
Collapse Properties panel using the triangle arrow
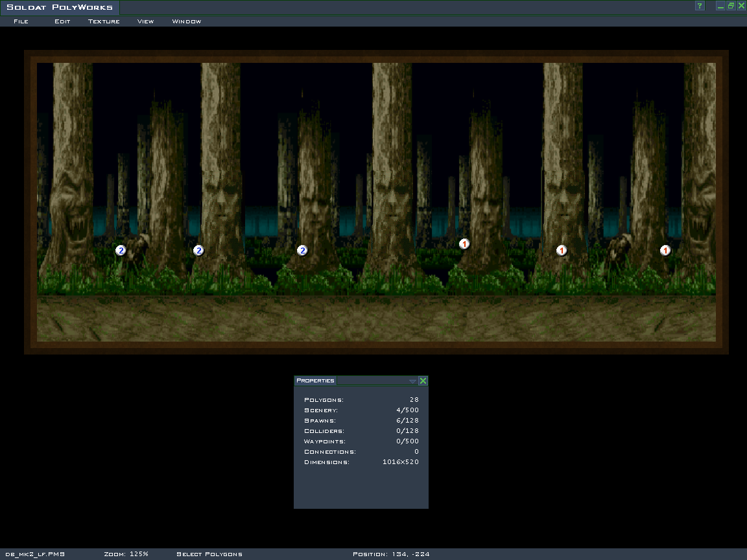412,381
